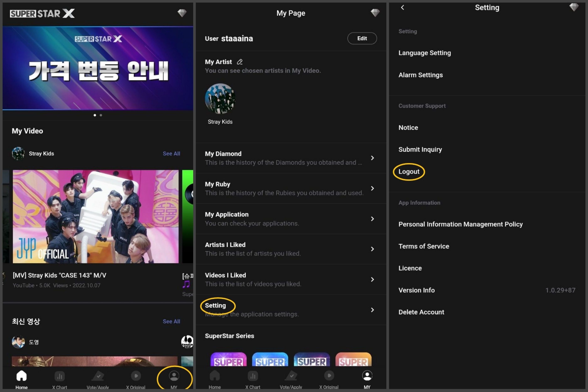The height and width of the screenshot is (392, 588).
Task: Go to Home tab from My Page
Action: coord(215,379)
